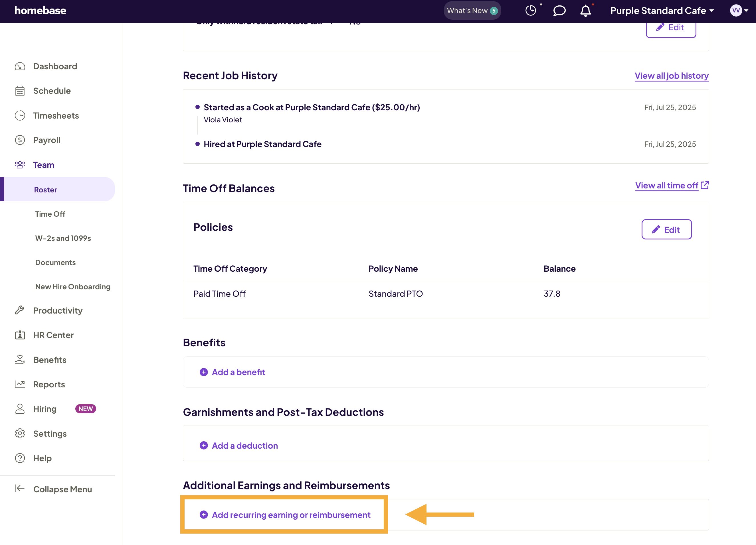The width and height of the screenshot is (756, 545).
Task: Click the Benefits hand-heart icon
Action: click(20, 359)
